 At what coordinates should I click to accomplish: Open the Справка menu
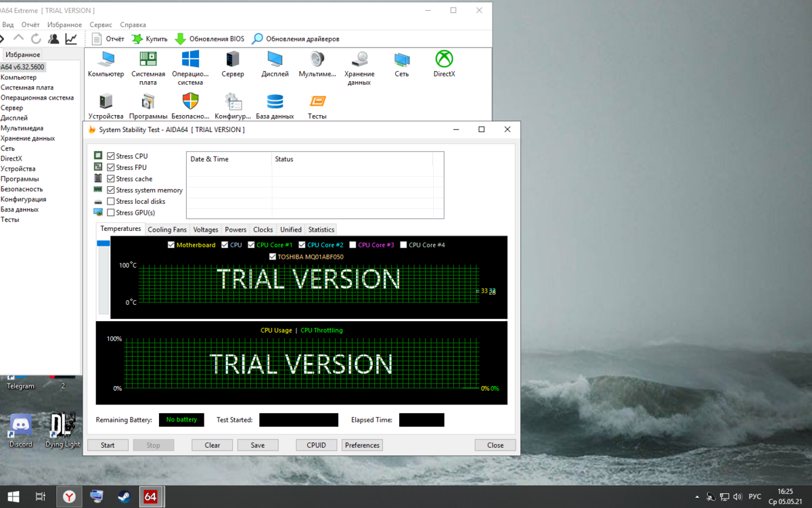(133, 24)
